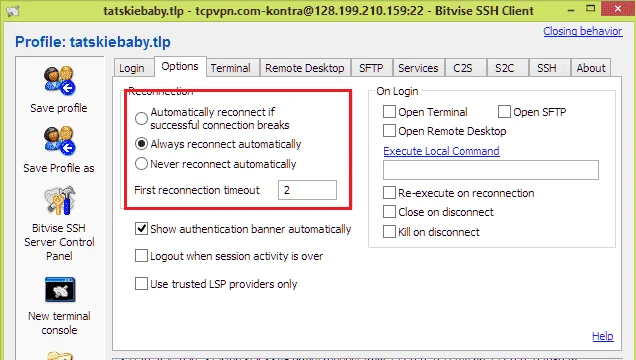Viewport: 636px width, 360px height.
Task: Switch to the Options tab
Action: click(x=180, y=66)
